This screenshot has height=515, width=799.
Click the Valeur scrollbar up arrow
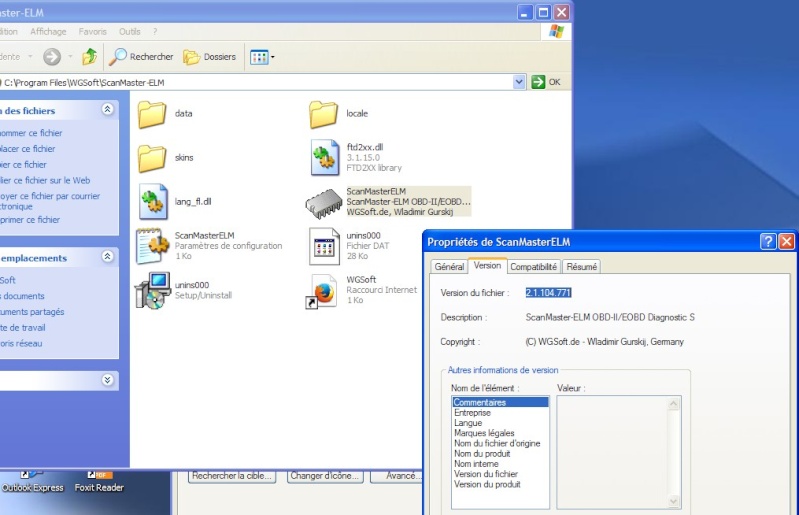click(674, 404)
